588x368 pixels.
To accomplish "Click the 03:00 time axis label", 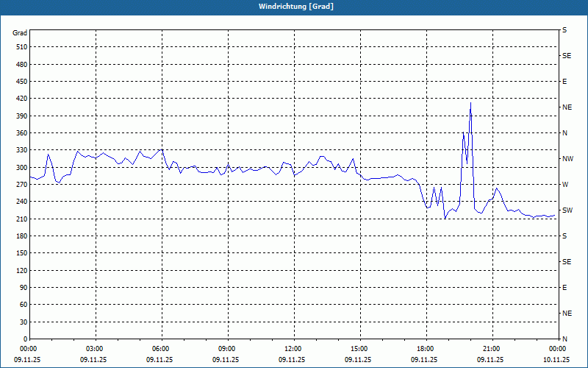I will tap(96, 349).
